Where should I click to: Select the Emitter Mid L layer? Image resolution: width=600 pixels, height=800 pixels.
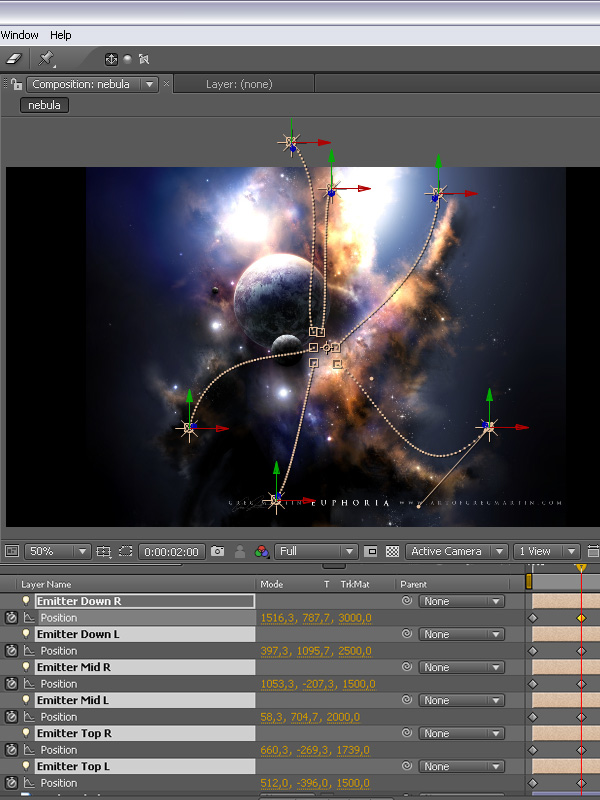click(x=145, y=700)
